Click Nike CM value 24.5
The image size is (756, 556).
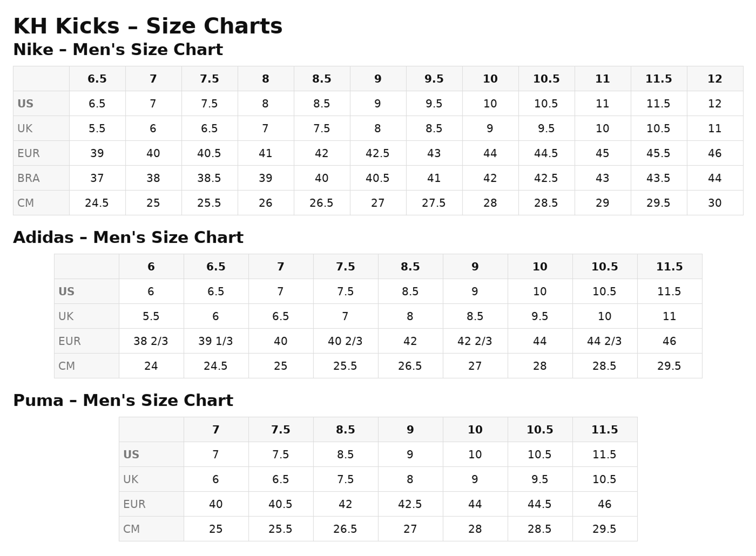96,203
